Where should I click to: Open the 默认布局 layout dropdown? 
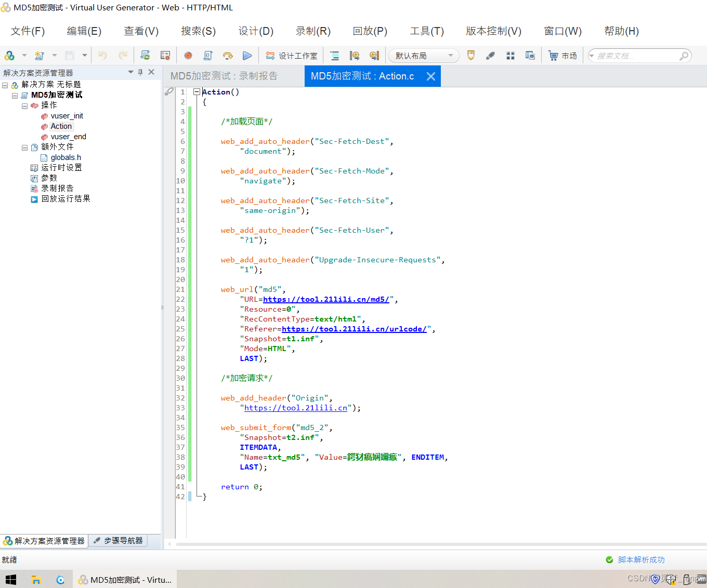pyautogui.click(x=424, y=56)
